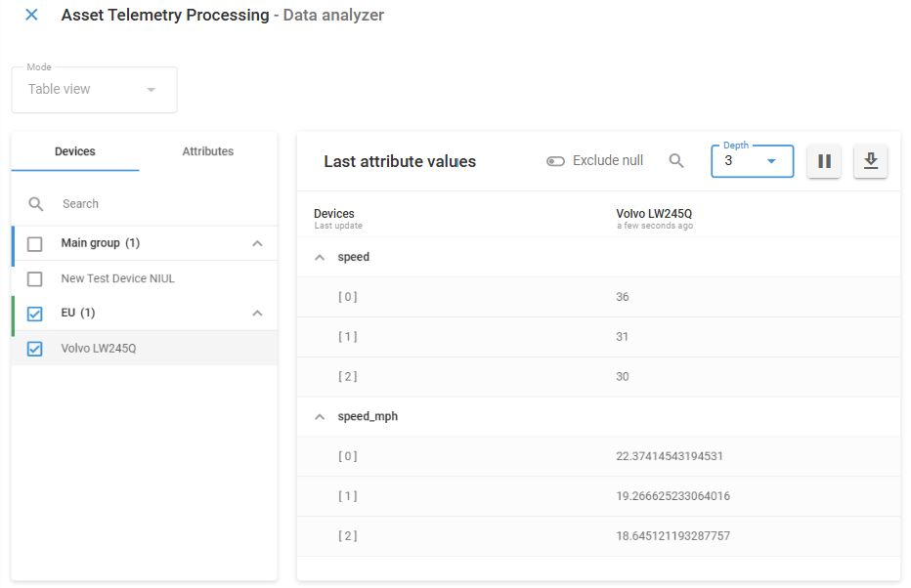Collapse the EU group in the device tree

point(257,313)
